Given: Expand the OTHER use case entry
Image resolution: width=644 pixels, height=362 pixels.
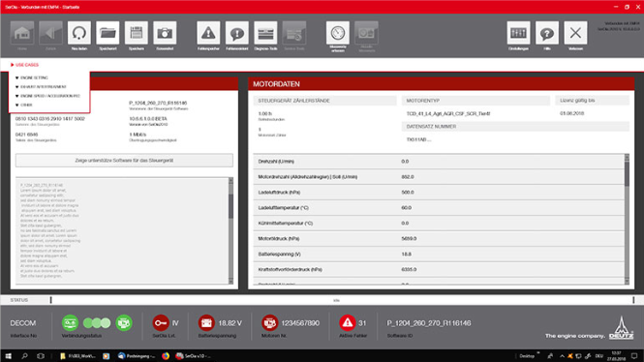Looking at the screenshot, I should click(x=24, y=105).
